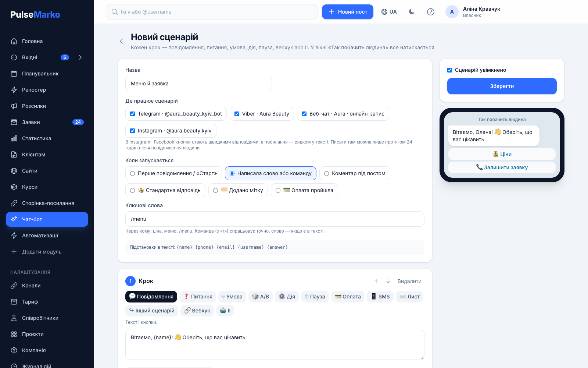Uncheck Instagram @aura.beauty.kyiv channel
The image size is (588, 368).
coord(133,131)
